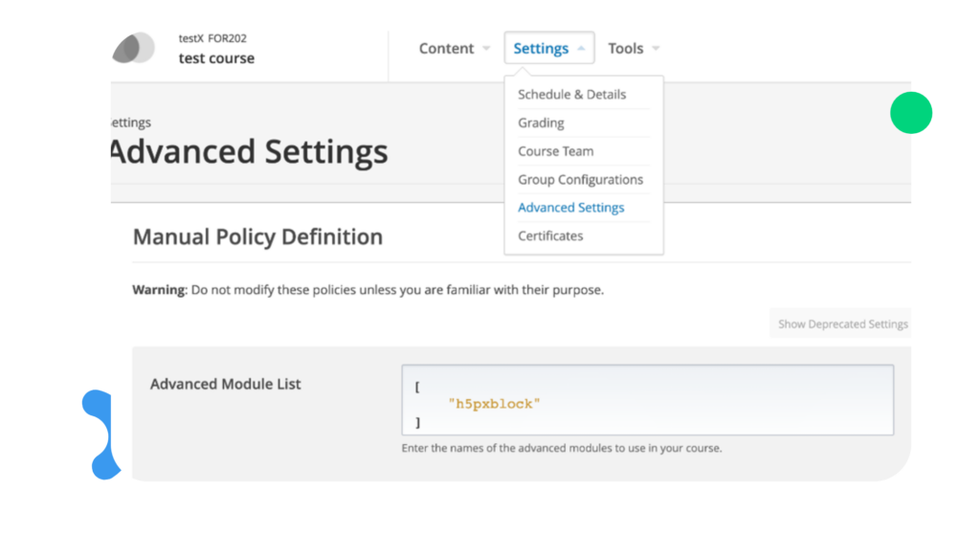The height and width of the screenshot is (535, 980).
Task: Open the Content menu label
Action: (446, 49)
